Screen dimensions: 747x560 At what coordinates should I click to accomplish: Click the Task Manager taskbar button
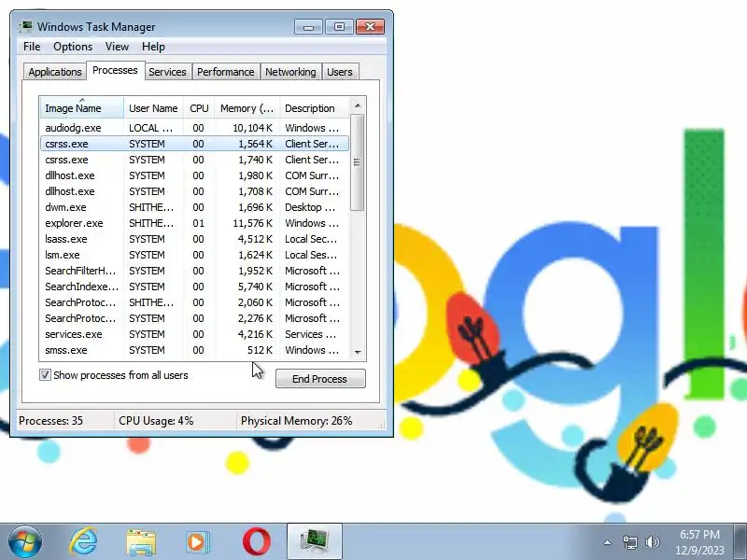pos(315,542)
